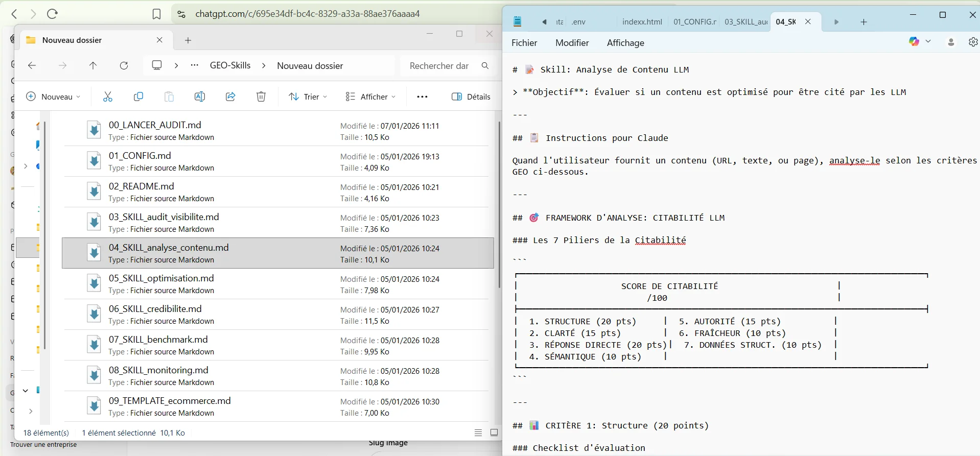980x456 pixels.
Task: Switch to large thumbnails view icon in status bar
Action: [494, 433]
